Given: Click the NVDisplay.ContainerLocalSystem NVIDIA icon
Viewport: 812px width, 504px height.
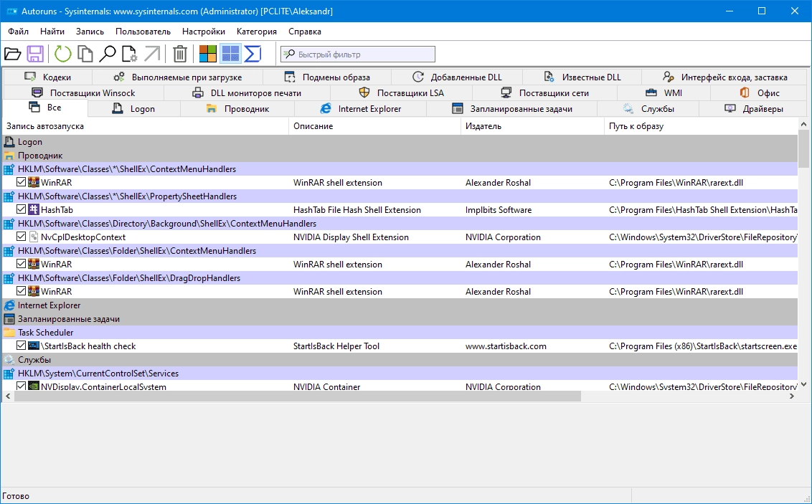Looking at the screenshot, I should [x=34, y=386].
